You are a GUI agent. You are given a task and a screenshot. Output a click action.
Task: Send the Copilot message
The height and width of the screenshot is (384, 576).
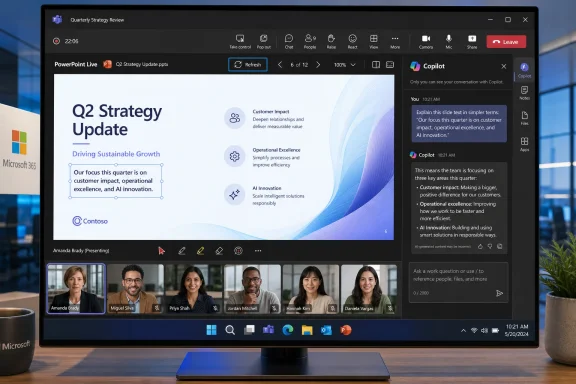pyautogui.click(x=499, y=293)
